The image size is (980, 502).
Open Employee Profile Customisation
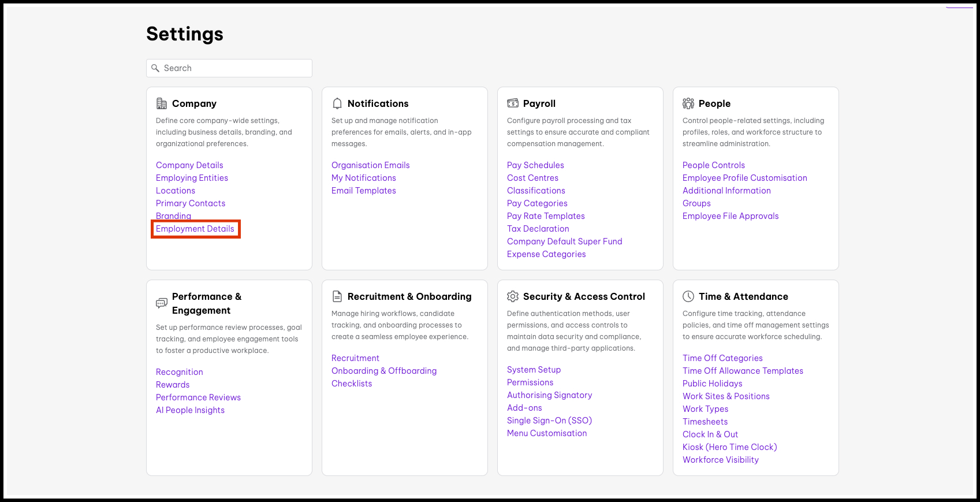[x=744, y=178]
